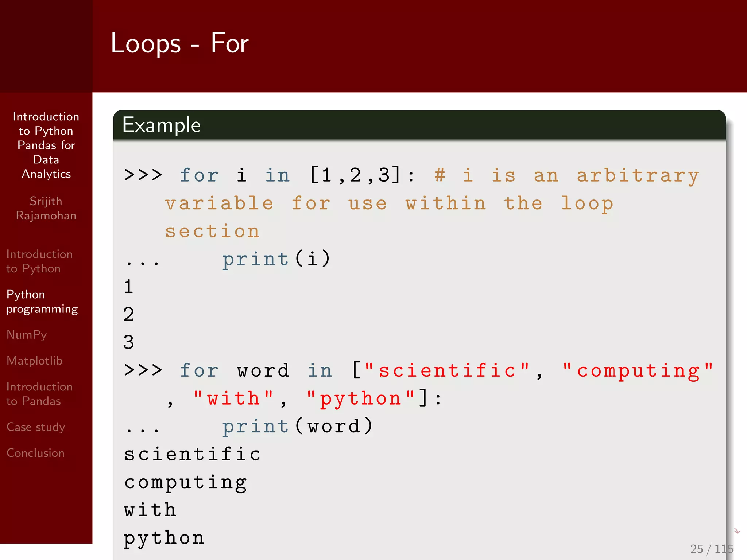
Task: Go to Python programming section
Action: coord(42,302)
